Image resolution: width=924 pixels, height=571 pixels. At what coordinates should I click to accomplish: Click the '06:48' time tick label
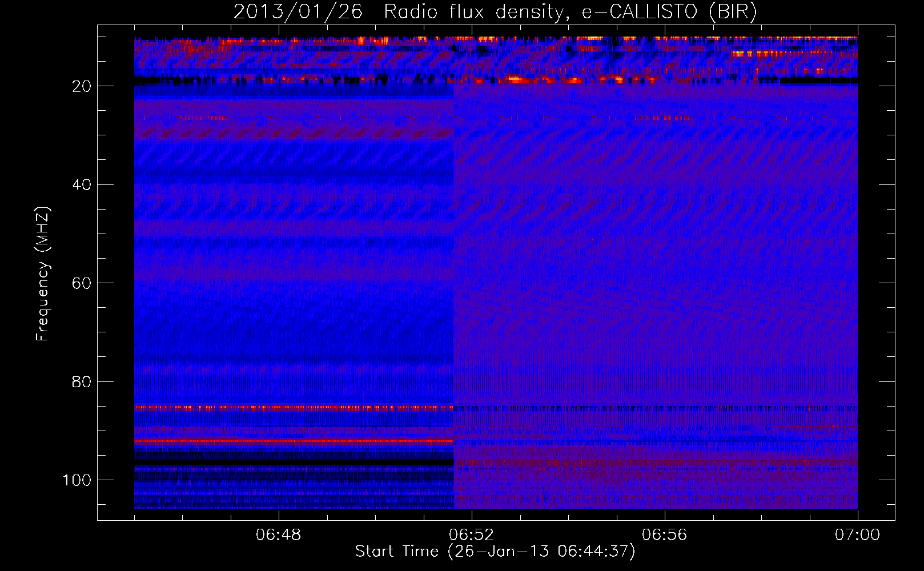coord(279,535)
